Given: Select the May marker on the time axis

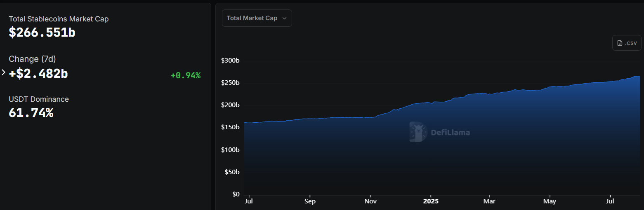Looking at the screenshot, I should pos(550,201).
